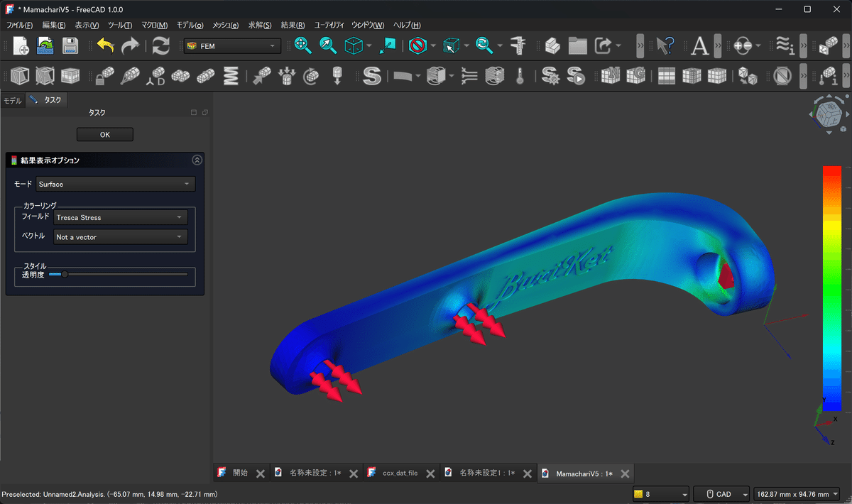Click the fit all view magnifier icon
Image resolution: width=852 pixels, height=504 pixels.
click(303, 46)
